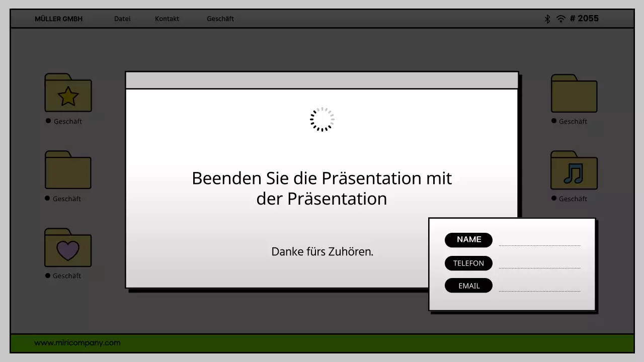Click the # 2055 counter in the top bar

click(584, 19)
